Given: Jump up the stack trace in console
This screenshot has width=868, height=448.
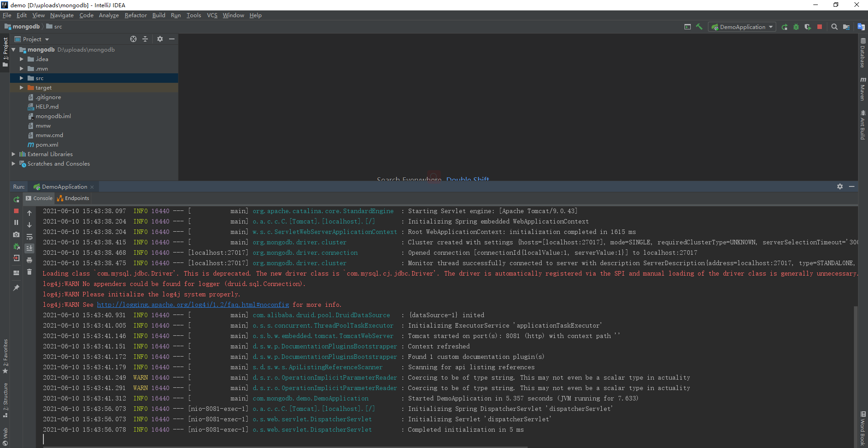Looking at the screenshot, I should [29, 213].
